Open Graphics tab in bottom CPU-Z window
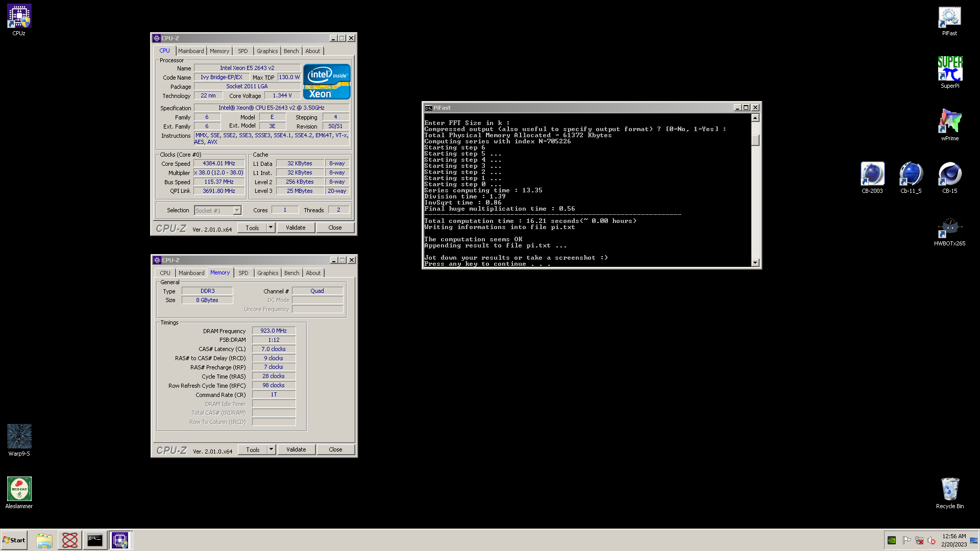Image resolution: width=980 pixels, height=551 pixels. click(268, 273)
